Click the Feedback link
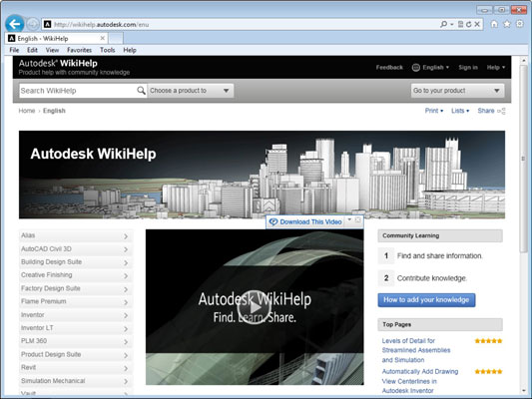532x399 pixels. tap(389, 68)
